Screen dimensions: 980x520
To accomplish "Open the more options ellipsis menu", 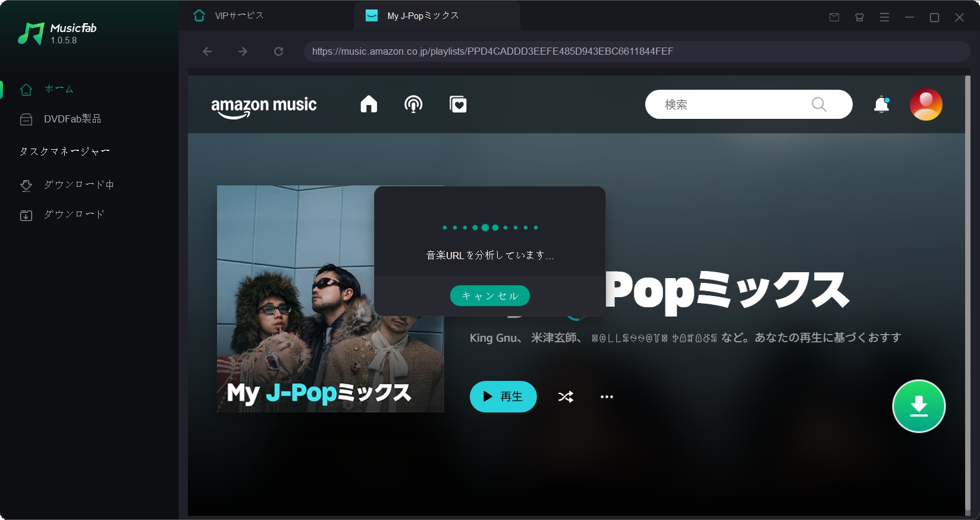I will (607, 397).
